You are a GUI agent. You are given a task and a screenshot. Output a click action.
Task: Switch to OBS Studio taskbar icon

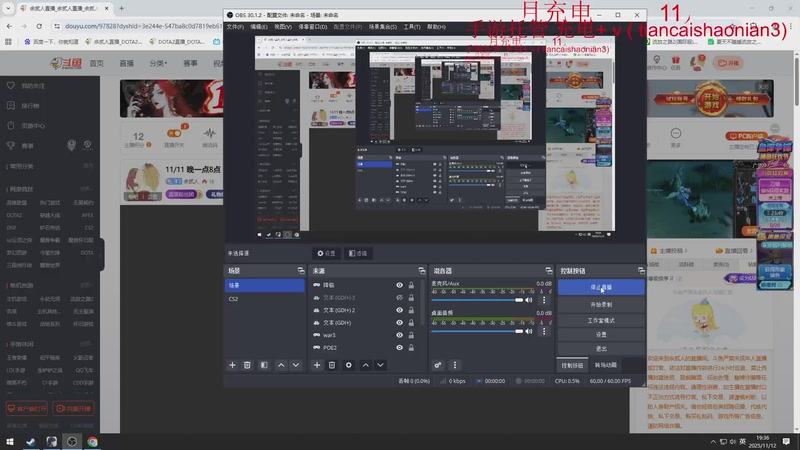[x=71, y=442]
